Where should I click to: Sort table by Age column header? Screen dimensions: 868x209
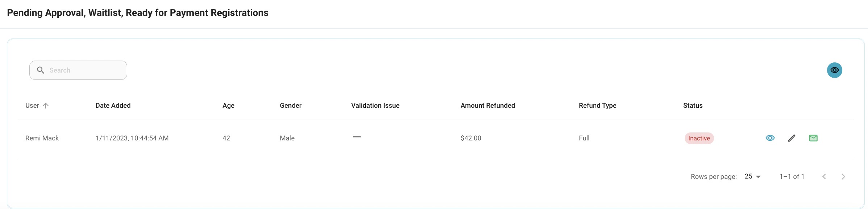[228, 106]
